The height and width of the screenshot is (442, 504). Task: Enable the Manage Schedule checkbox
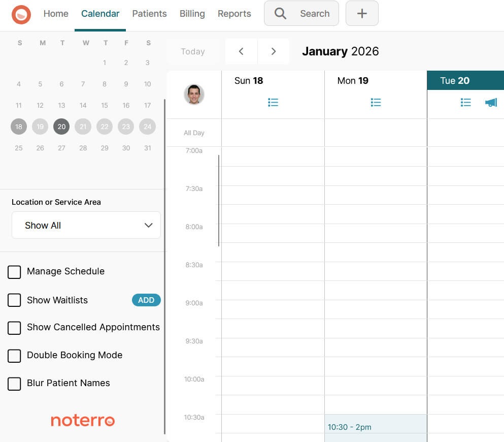(14, 272)
